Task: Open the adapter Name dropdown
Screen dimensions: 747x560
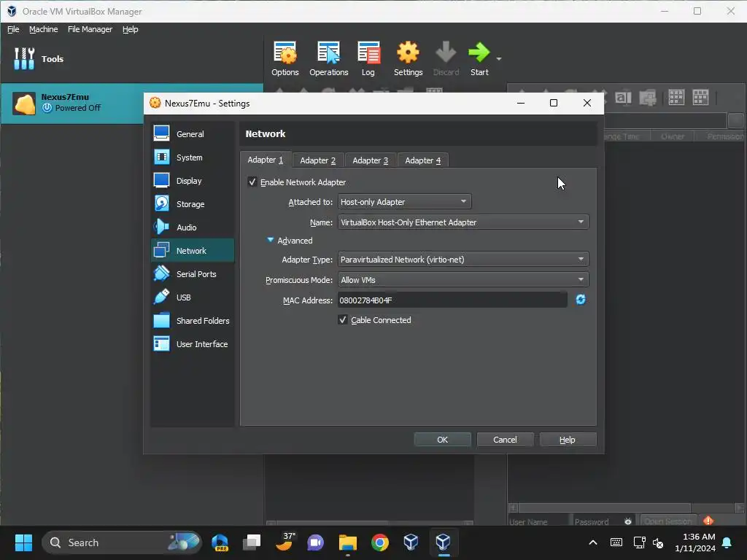Action: tap(463, 222)
